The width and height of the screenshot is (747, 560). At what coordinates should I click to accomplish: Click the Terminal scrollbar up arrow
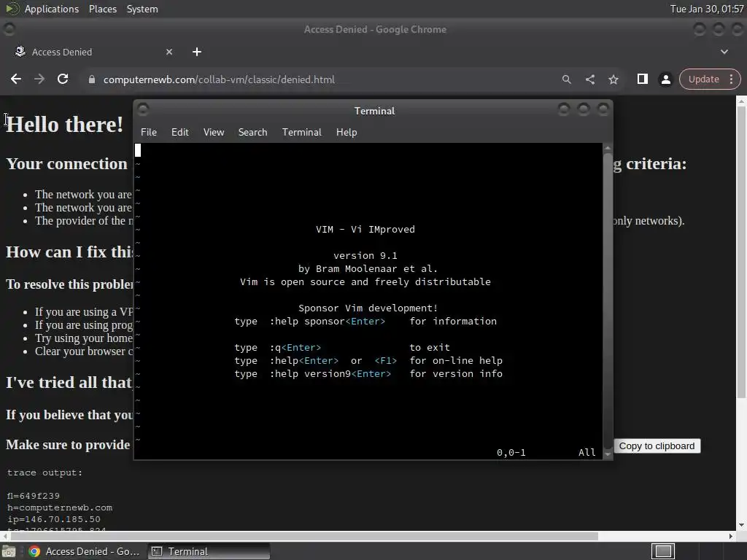pyautogui.click(x=608, y=148)
